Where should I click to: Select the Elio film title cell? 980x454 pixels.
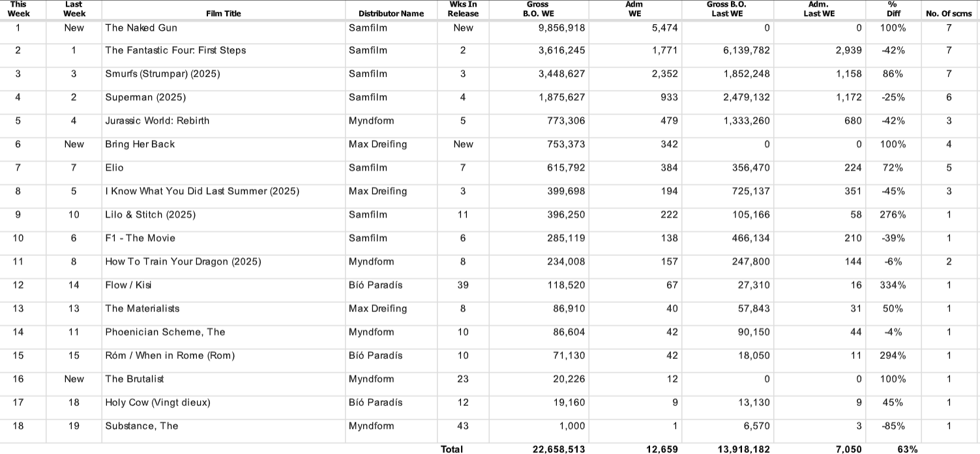114,168
